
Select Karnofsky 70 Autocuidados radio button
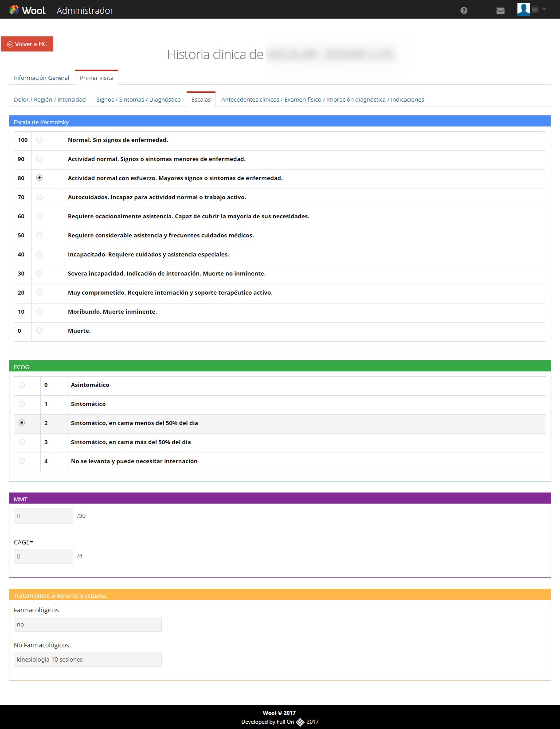[x=39, y=197]
